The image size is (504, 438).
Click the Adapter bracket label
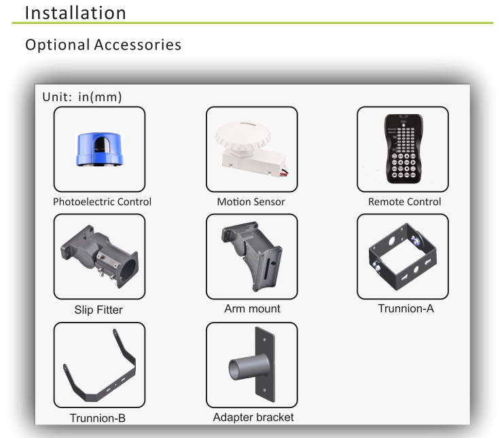point(253,418)
